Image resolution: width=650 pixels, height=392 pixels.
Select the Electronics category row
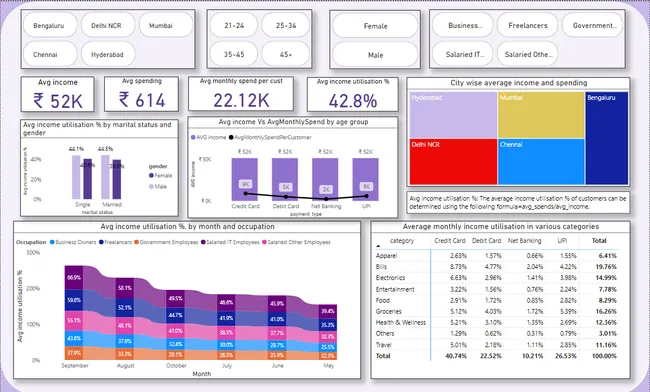point(496,278)
